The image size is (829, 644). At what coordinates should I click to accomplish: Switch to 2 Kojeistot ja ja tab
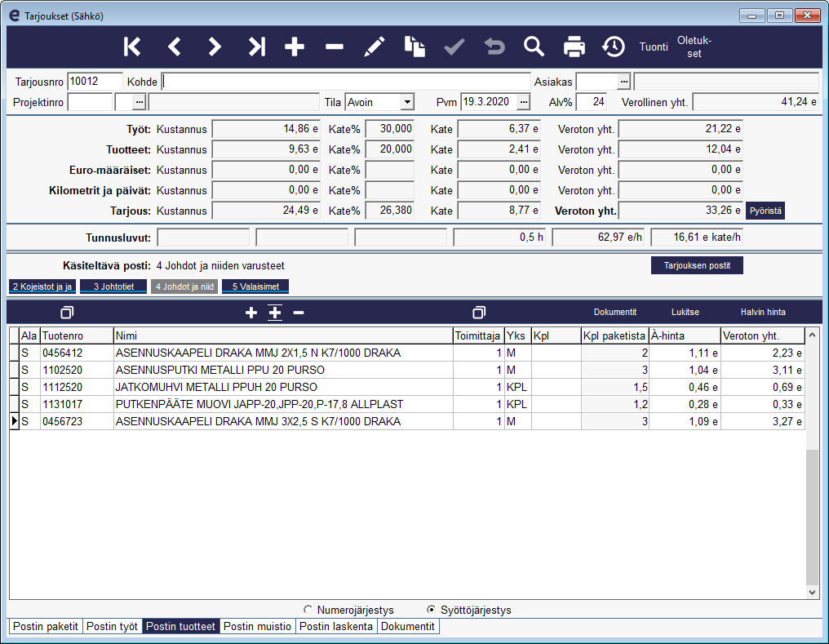pyautogui.click(x=42, y=286)
